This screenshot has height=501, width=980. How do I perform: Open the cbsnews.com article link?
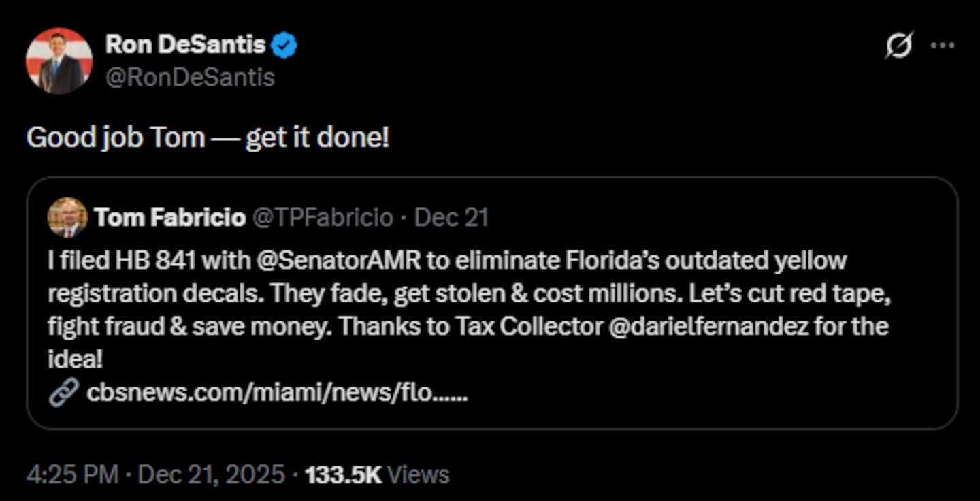point(277,393)
